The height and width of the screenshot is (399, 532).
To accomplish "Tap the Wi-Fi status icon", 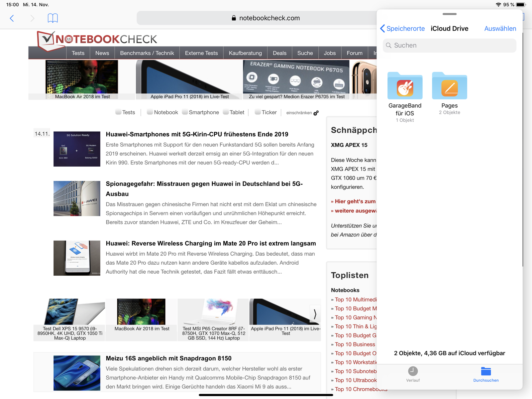I will pos(498,5).
